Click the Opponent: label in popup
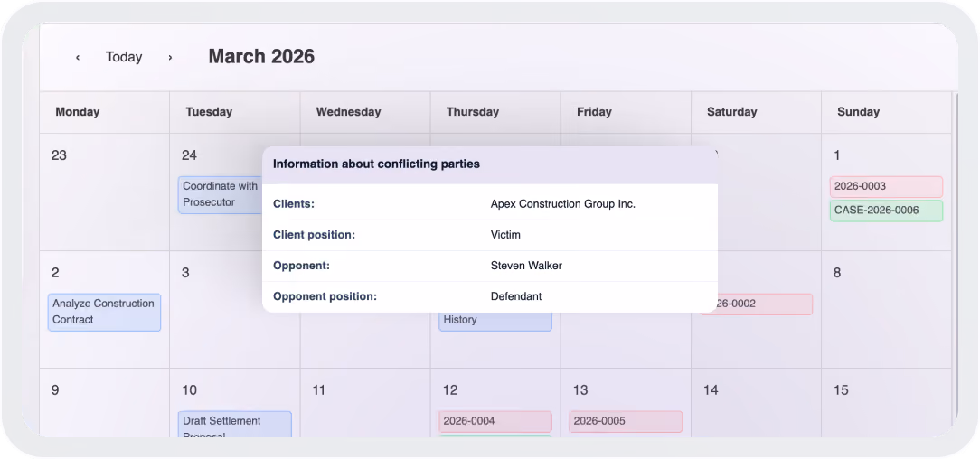Viewport: 980px width, 459px height. [301, 266]
